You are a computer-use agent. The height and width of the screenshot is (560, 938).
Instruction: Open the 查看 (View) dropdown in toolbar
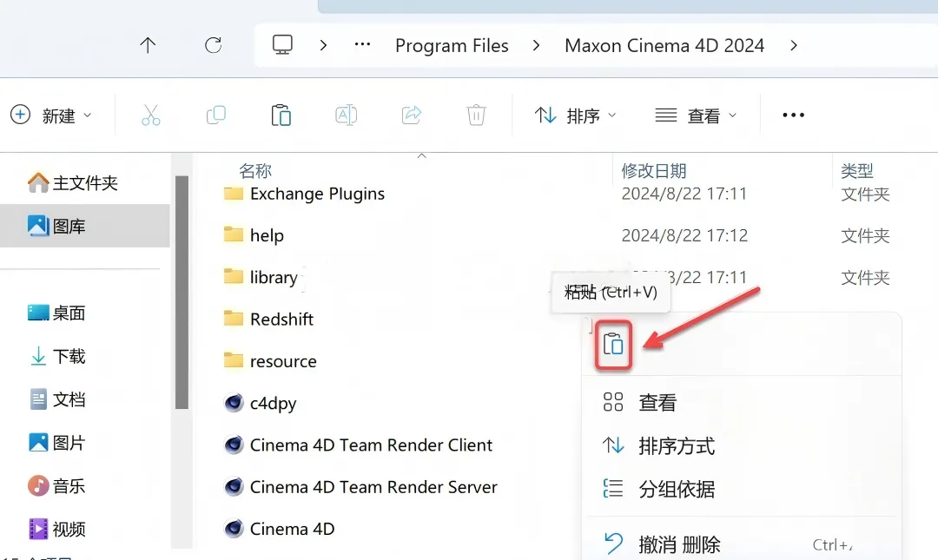point(696,115)
